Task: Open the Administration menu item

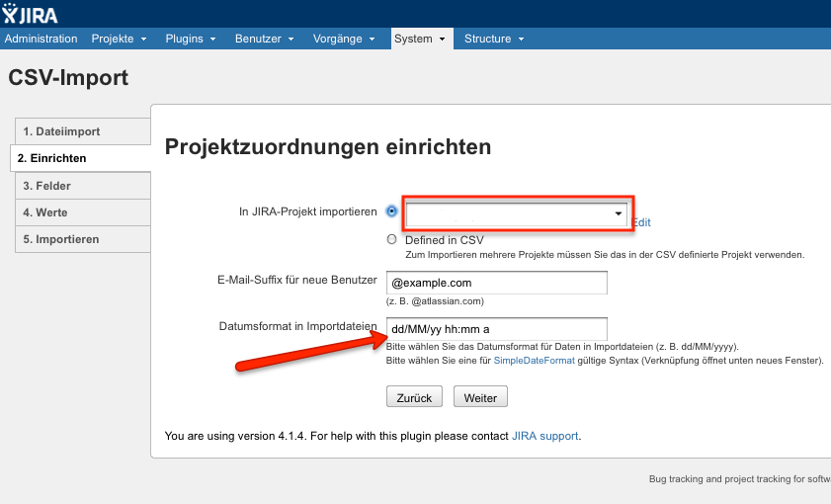Action: [x=41, y=39]
